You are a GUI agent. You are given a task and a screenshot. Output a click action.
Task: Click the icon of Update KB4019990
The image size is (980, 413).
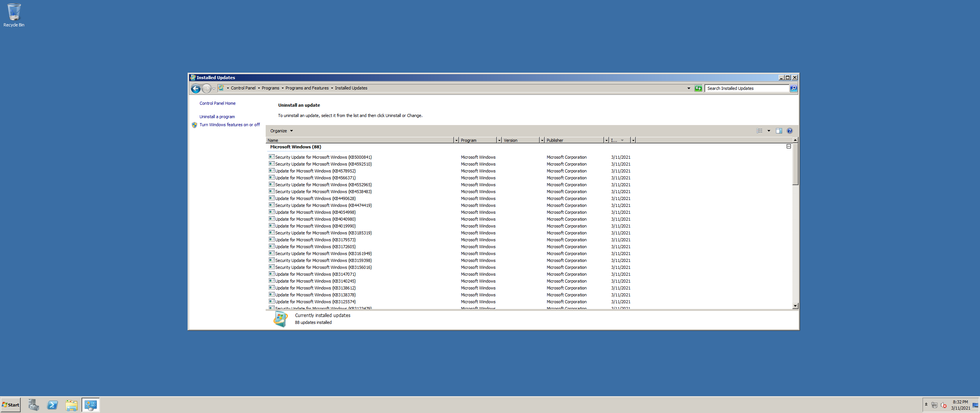[272, 226]
